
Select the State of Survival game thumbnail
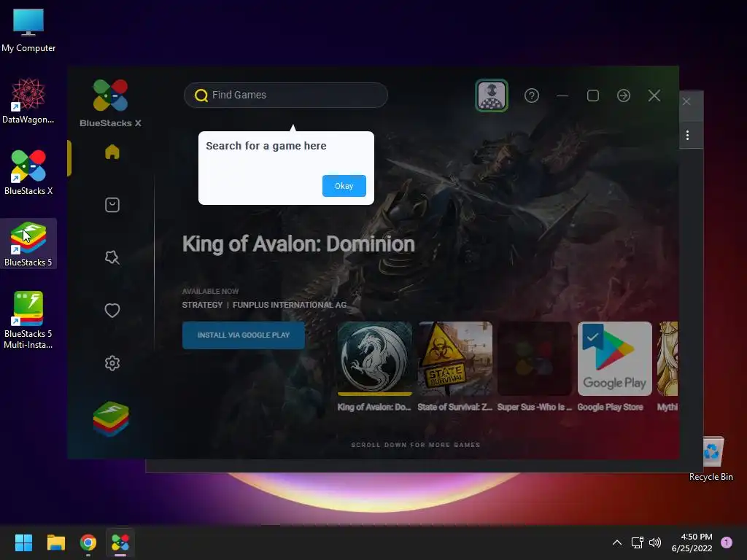[x=455, y=359]
